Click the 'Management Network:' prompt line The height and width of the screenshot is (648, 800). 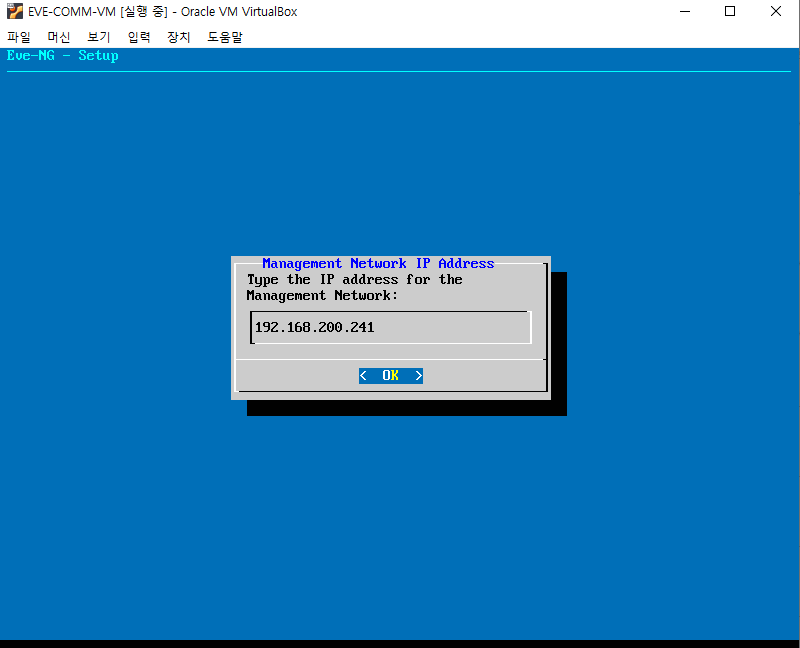[322, 295]
